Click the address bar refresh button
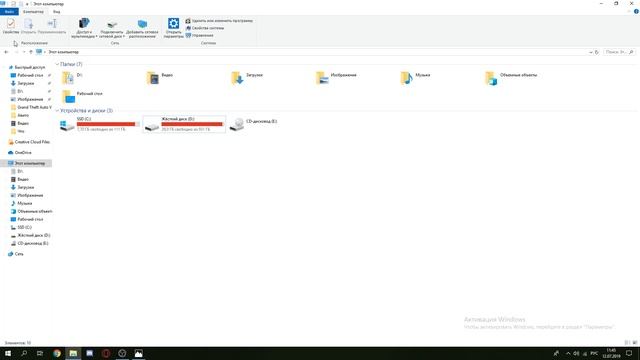640x360 pixels. click(597, 52)
